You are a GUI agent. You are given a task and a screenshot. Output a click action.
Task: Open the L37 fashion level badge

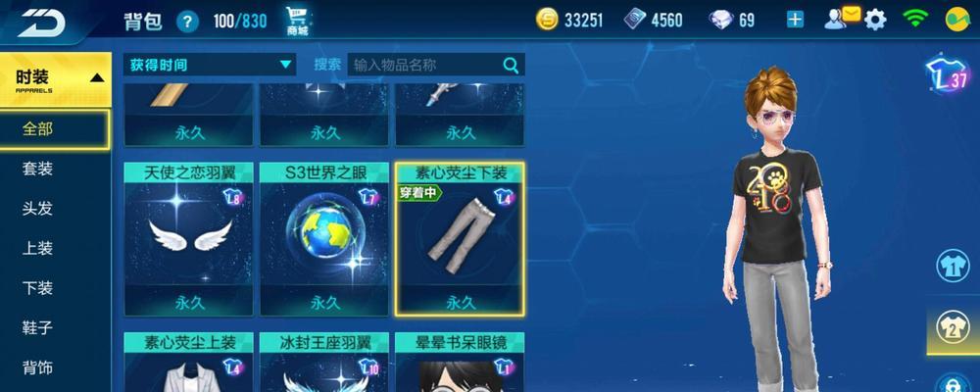(947, 75)
